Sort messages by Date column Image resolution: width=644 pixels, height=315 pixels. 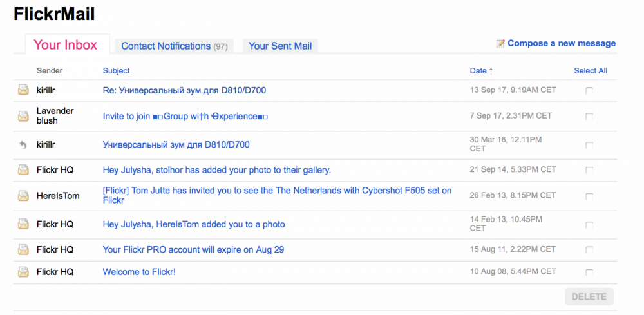coord(481,71)
